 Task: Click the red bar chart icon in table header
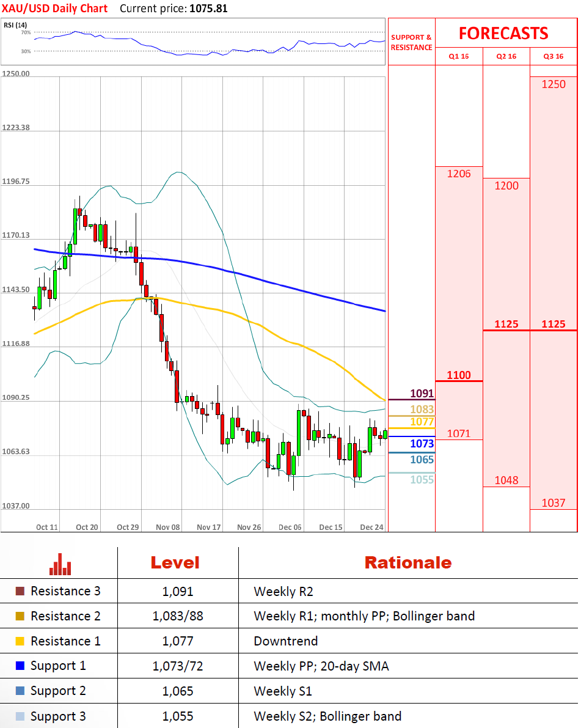click(60, 564)
